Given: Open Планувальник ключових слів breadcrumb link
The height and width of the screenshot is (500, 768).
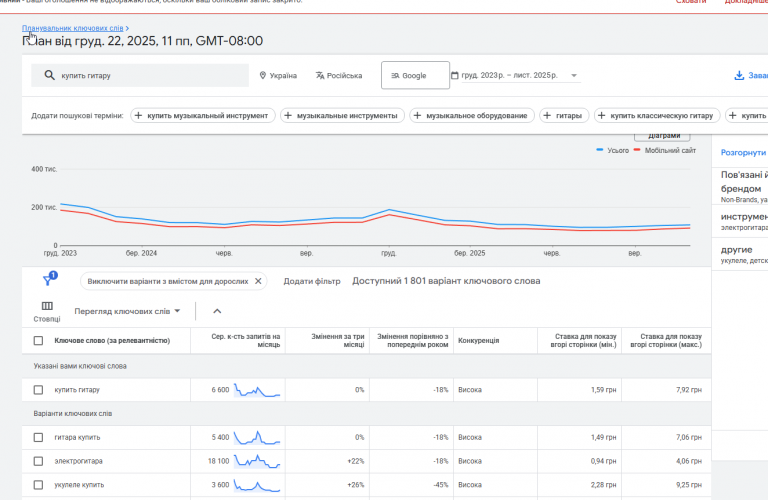Looking at the screenshot, I should tap(72, 28).
